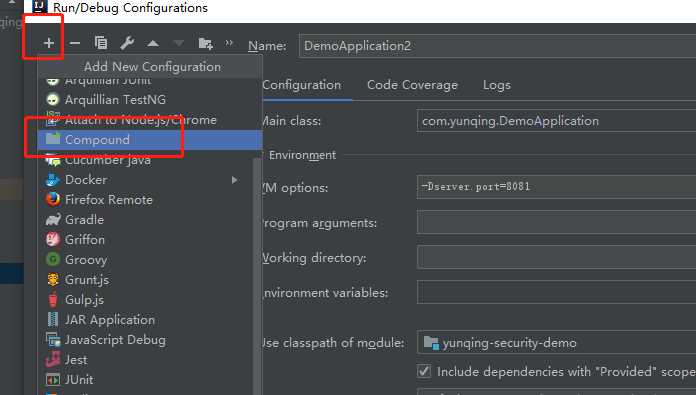This screenshot has width=696, height=395.
Task: Click the VM options field
Action: (x=556, y=187)
